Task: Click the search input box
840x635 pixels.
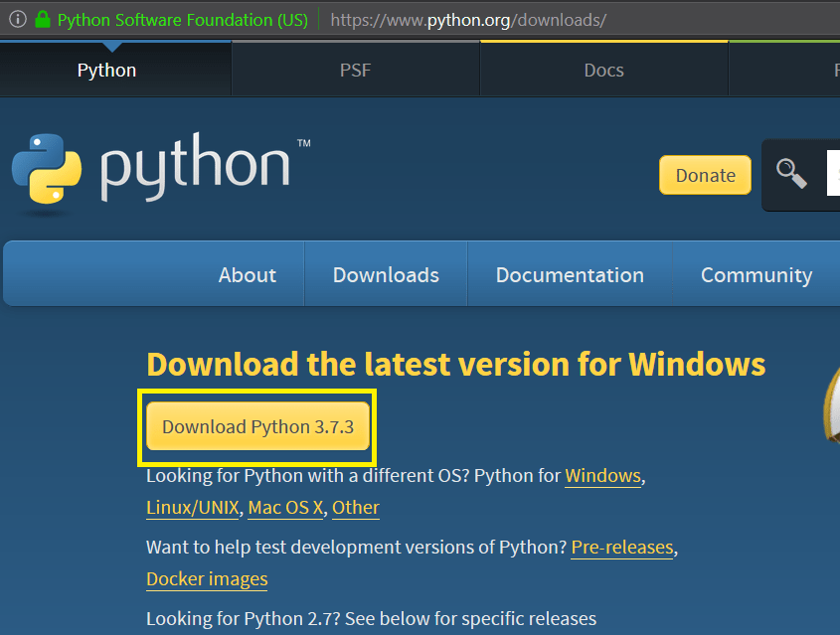Action: (x=833, y=173)
